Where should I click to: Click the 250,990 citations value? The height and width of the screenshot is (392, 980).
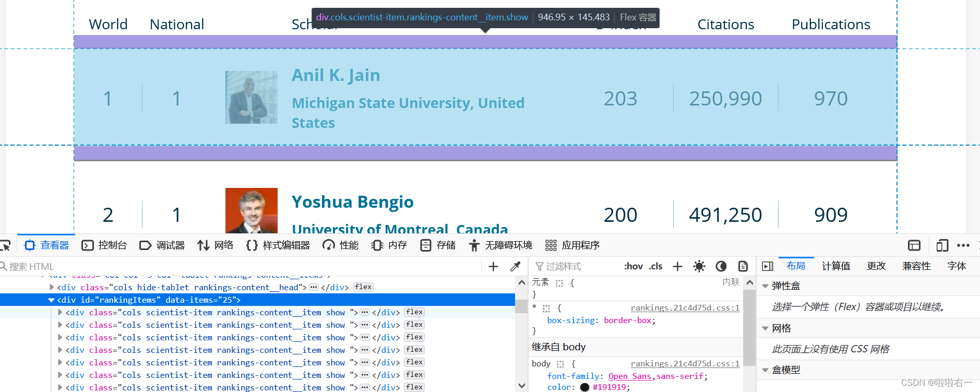click(725, 99)
